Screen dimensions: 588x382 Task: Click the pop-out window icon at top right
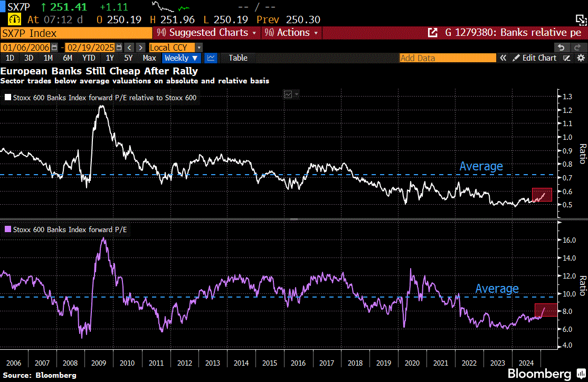[x=581, y=20]
